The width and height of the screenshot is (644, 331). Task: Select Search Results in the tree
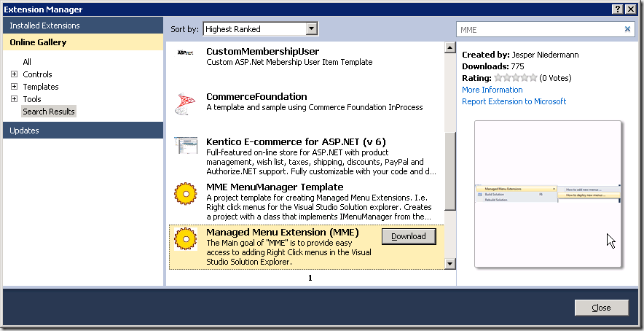(49, 112)
